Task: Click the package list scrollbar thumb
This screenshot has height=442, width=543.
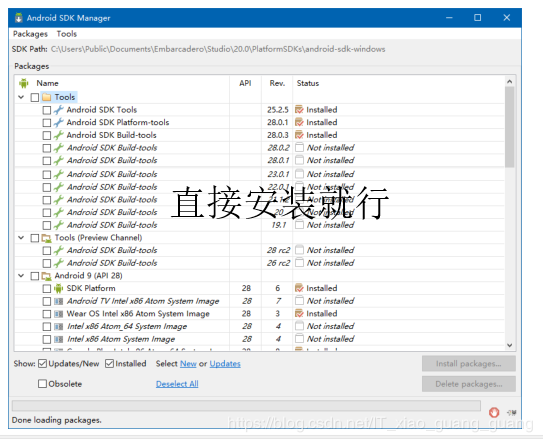Action: point(509,127)
